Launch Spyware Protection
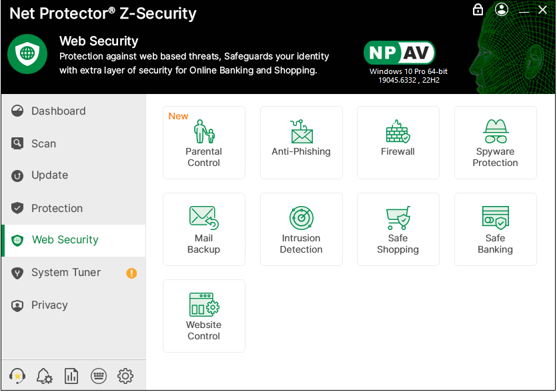557x392 pixels. point(495,143)
